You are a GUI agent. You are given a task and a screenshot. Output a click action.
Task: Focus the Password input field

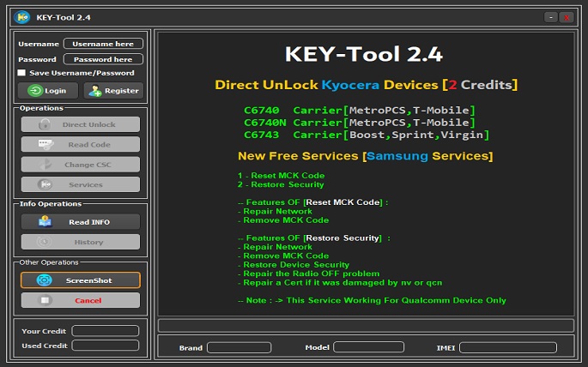tap(103, 59)
